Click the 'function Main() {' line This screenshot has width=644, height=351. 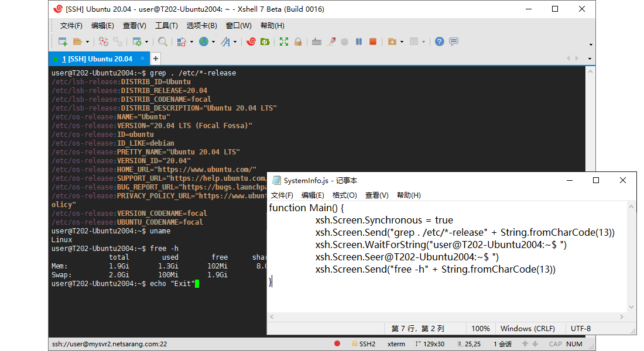click(x=306, y=208)
